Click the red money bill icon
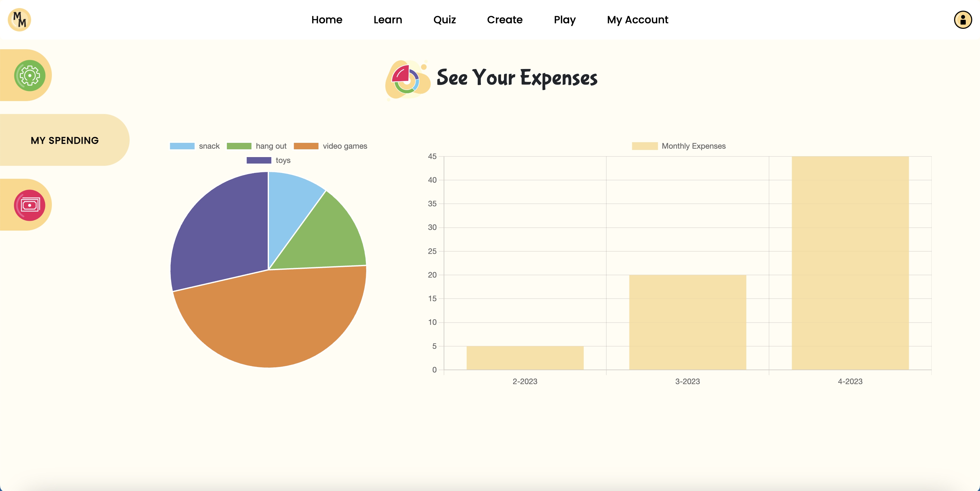The image size is (980, 491). 30,205
